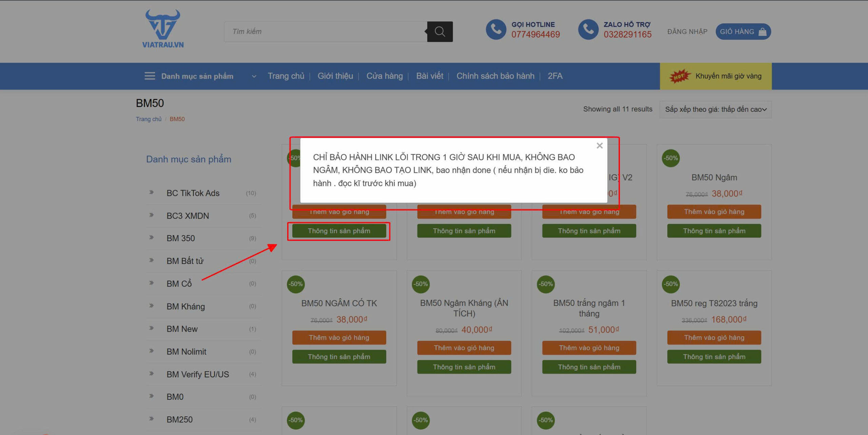Open BM50 reg T82023 trắng title
The width and height of the screenshot is (868, 435).
pos(714,303)
